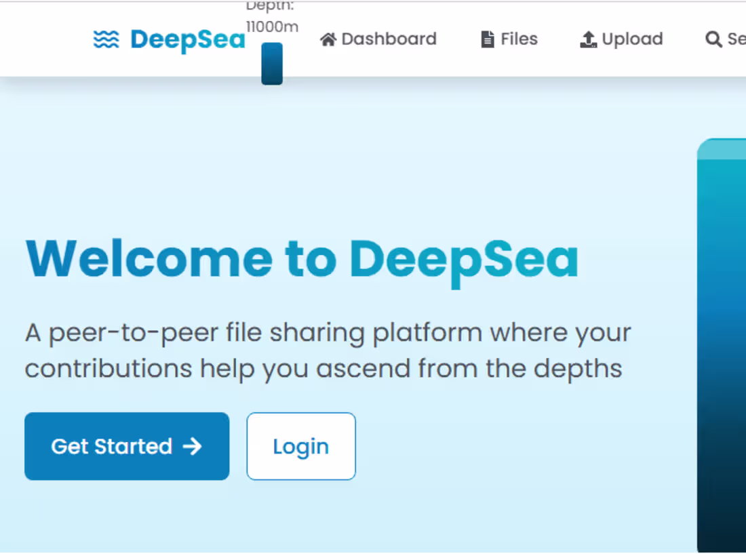This screenshot has height=560, width=746.
Task: Open the Dashboard page
Action: click(378, 39)
